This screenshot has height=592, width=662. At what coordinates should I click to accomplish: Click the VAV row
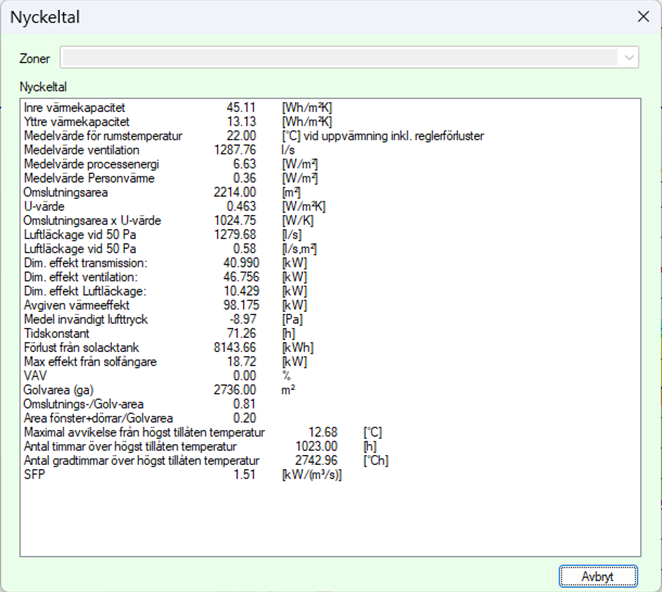(35, 375)
